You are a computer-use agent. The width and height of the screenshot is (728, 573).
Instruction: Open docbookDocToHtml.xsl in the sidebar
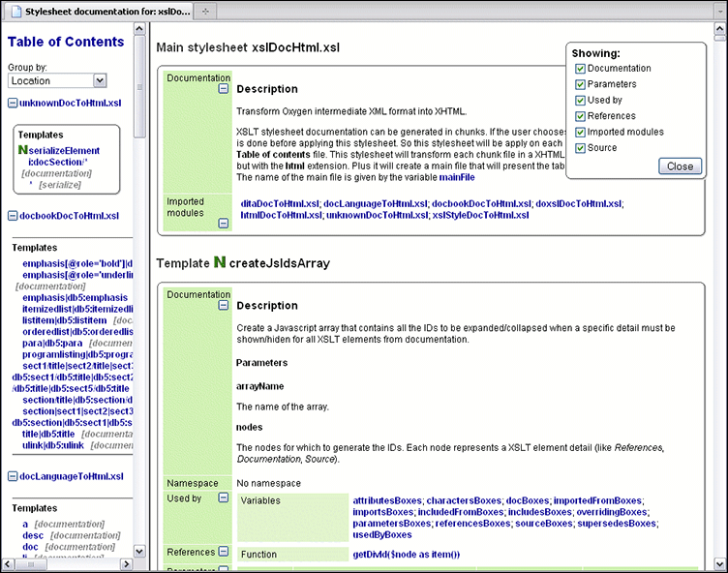point(69,216)
